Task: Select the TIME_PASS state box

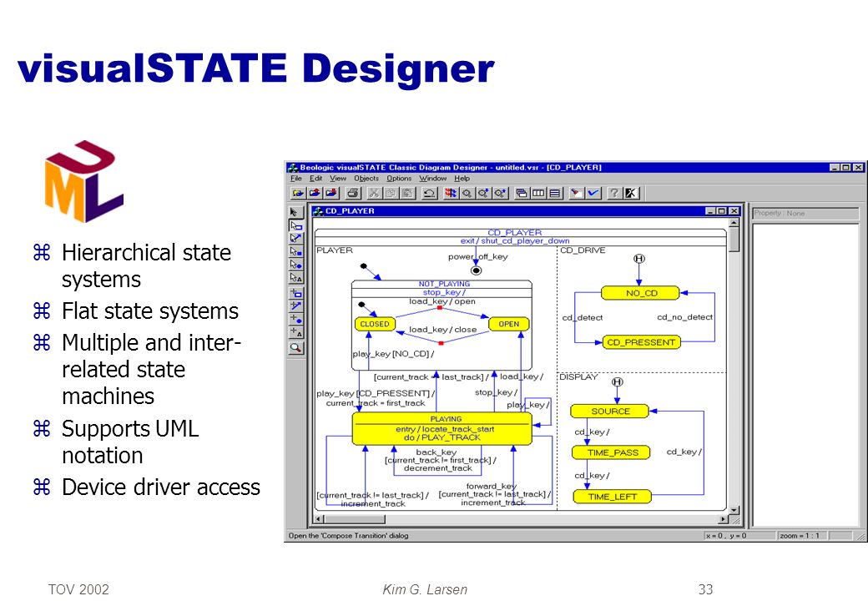Action: [x=611, y=452]
